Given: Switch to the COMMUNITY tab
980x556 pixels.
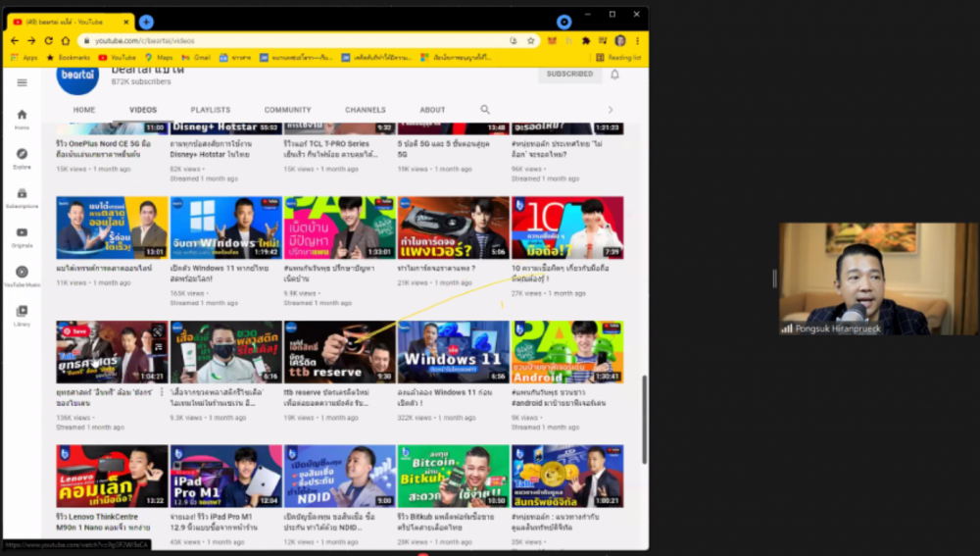Looking at the screenshot, I should point(287,110).
